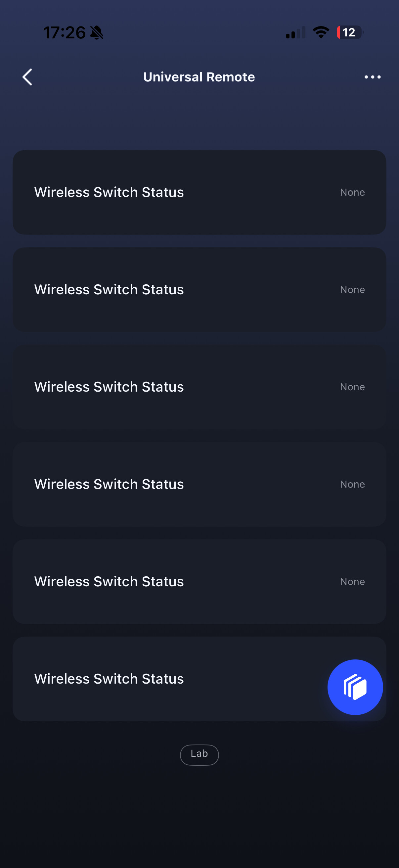
Task: Expand the fourth row's None value
Action: coord(352,485)
